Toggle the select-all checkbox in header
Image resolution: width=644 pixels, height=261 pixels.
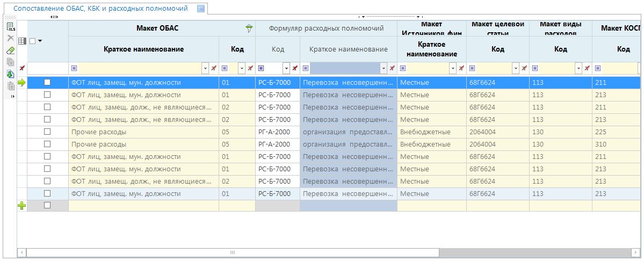click(32, 41)
